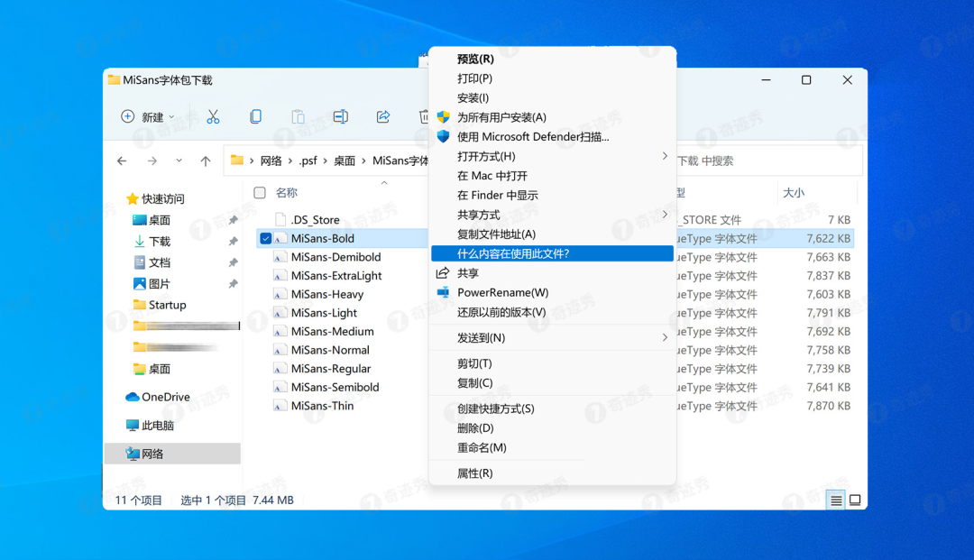Click the Paste clipboard icon in toolbar
This screenshot has height=560, width=974.
point(299,116)
